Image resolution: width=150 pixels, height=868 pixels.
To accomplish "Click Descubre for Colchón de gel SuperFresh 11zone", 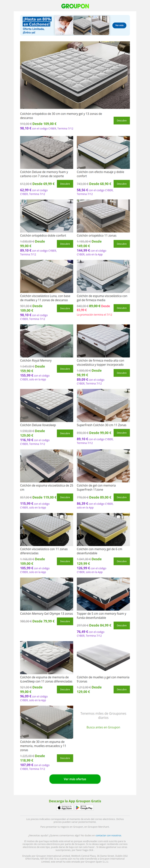I will (x=122, y=497).
